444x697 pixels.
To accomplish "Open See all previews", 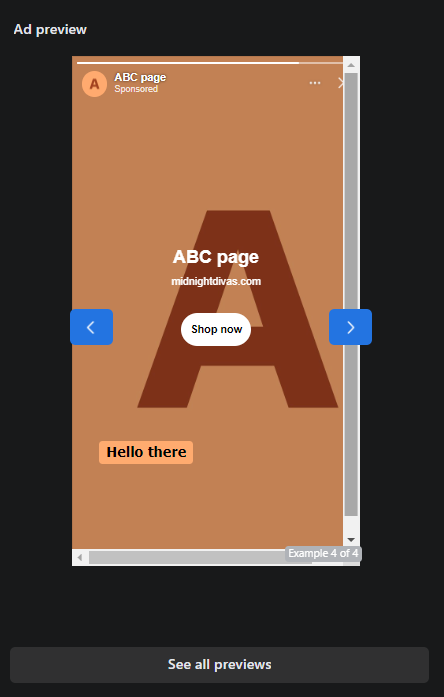I will coord(220,665).
